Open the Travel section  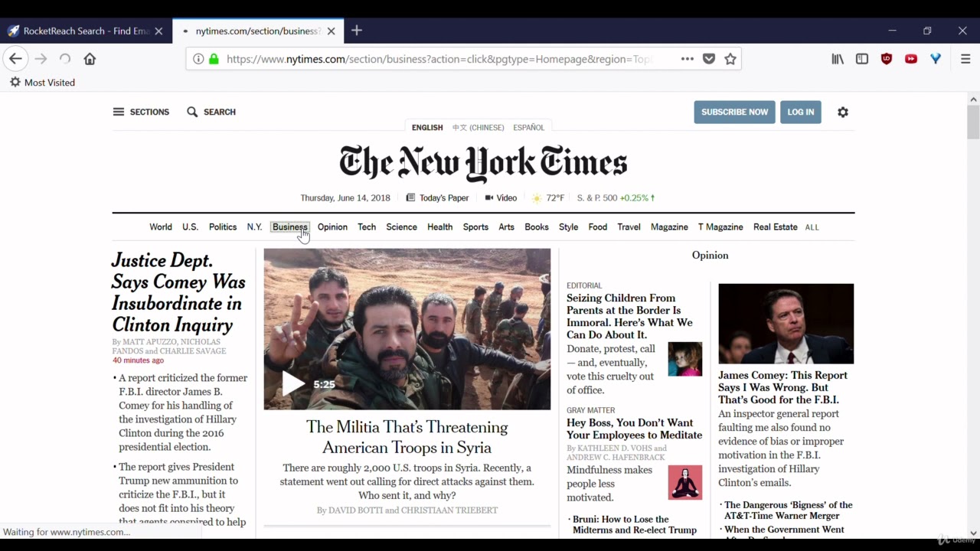coord(629,227)
